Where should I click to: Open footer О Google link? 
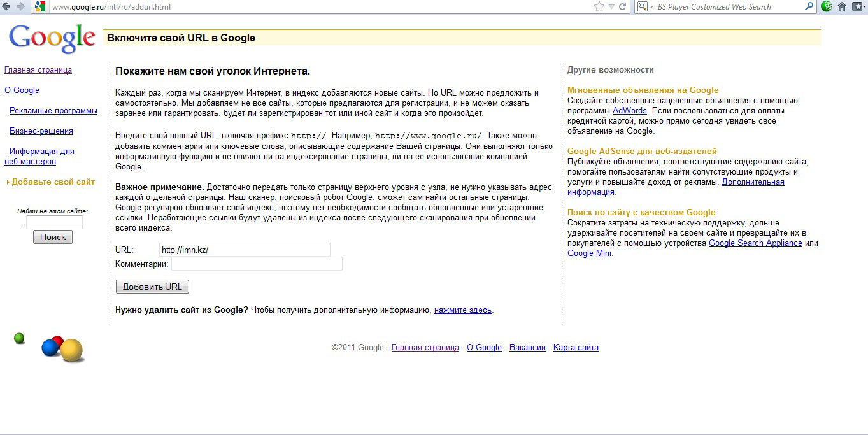484,348
